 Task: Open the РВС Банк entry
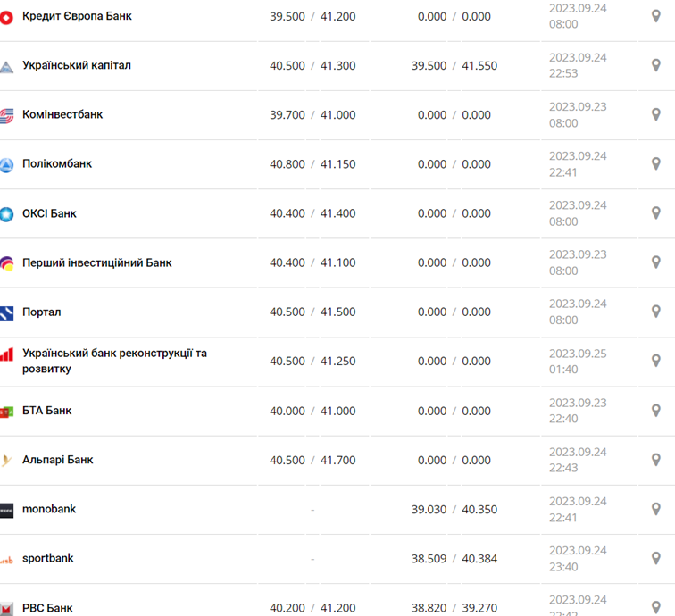coord(47,608)
